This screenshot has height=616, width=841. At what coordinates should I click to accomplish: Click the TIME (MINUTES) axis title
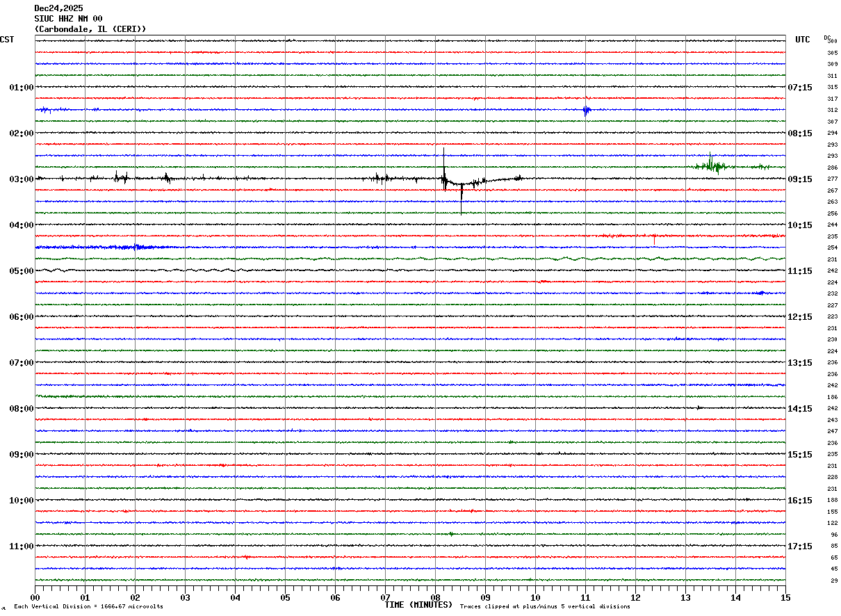coord(418,605)
